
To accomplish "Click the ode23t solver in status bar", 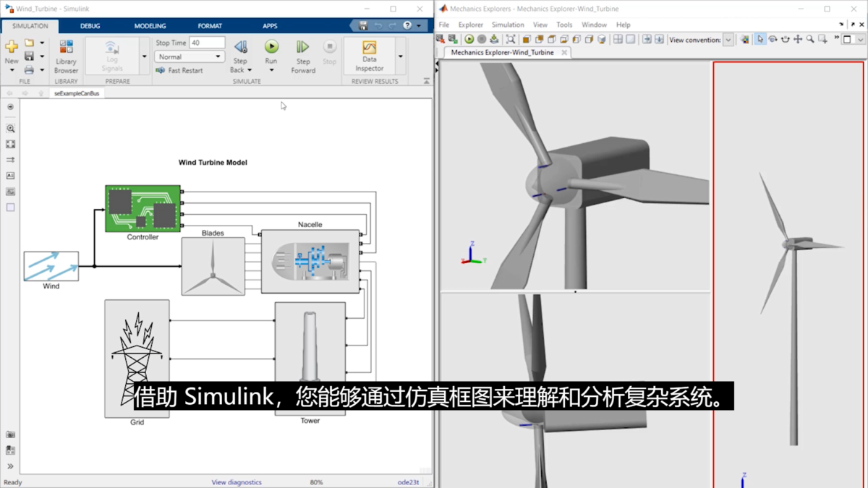I will (x=408, y=482).
